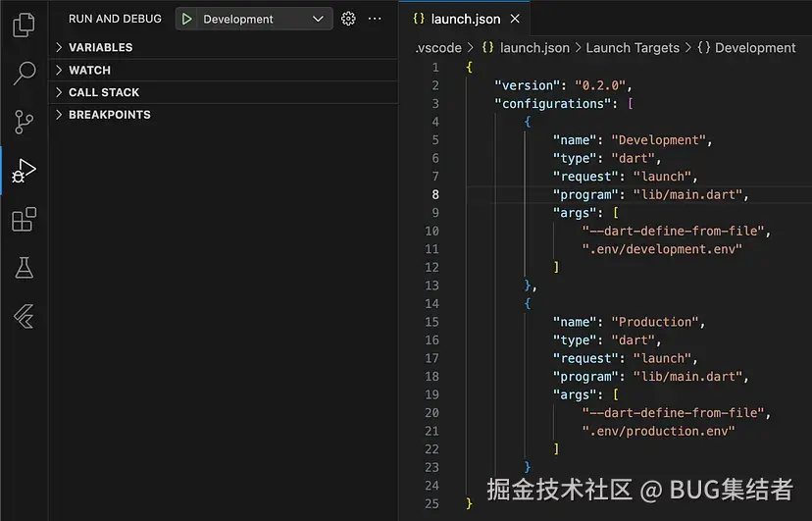Expand the CALL STACK section
This screenshot has width=812, height=521.
tap(224, 92)
